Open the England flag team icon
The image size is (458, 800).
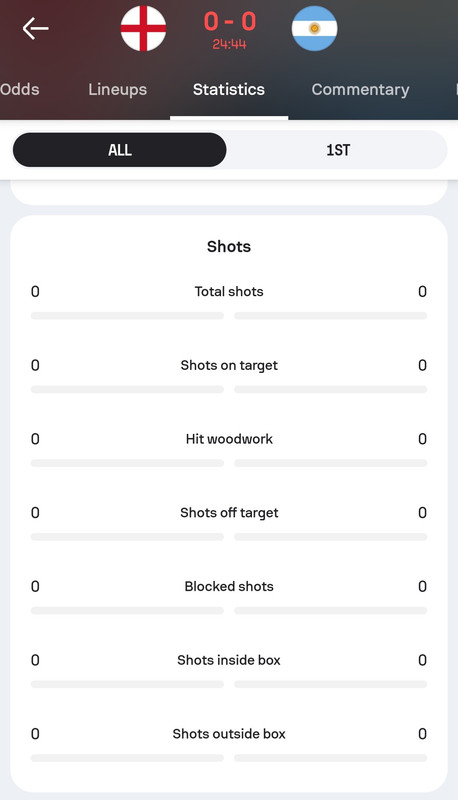(143, 29)
